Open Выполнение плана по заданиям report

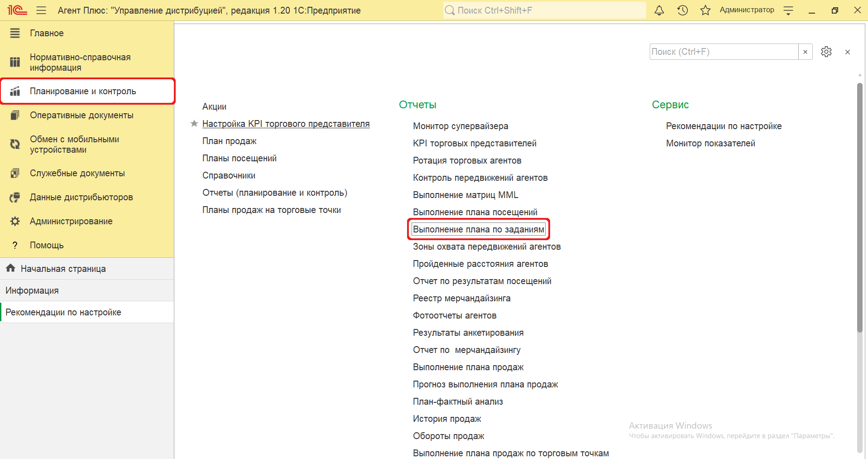pyautogui.click(x=479, y=229)
